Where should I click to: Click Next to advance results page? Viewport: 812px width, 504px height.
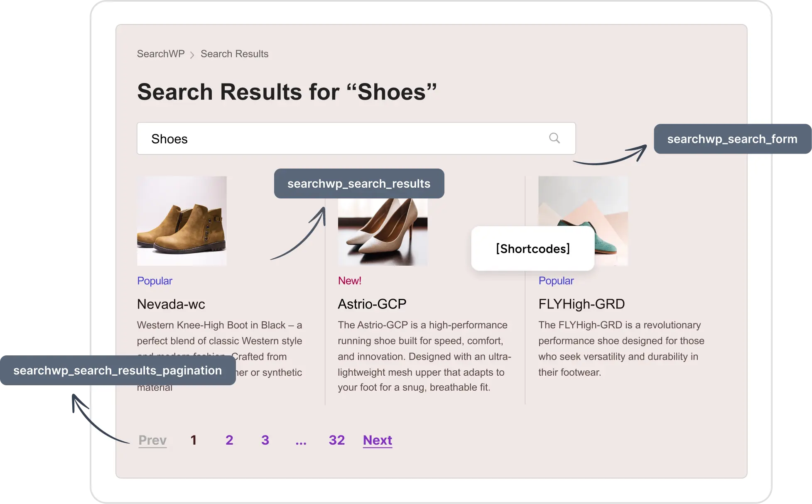tap(378, 440)
